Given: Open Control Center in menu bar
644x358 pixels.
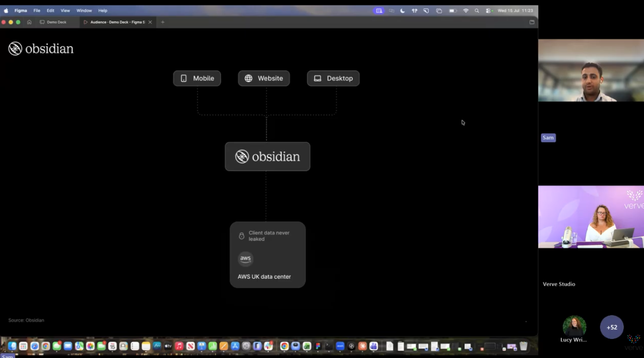Looking at the screenshot, I should [x=488, y=10].
